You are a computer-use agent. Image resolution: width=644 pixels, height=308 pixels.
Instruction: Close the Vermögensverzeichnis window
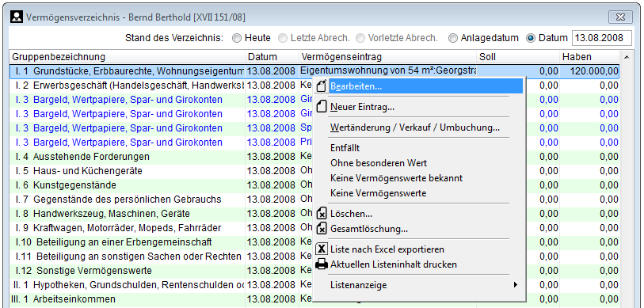(x=620, y=17)
